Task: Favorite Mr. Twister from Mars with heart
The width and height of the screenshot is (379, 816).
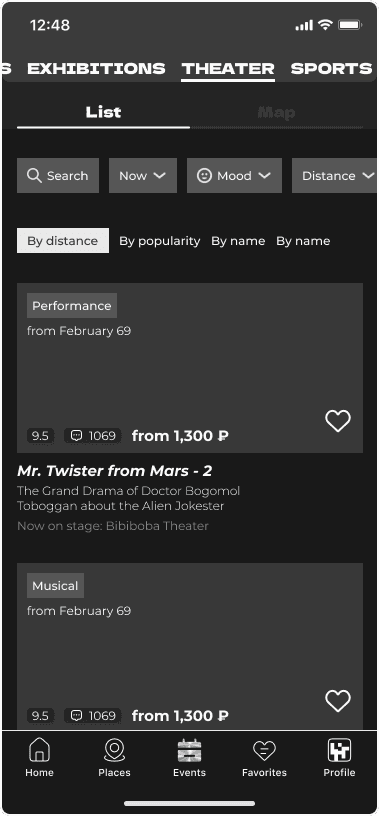Action: (x=338, y=421)
